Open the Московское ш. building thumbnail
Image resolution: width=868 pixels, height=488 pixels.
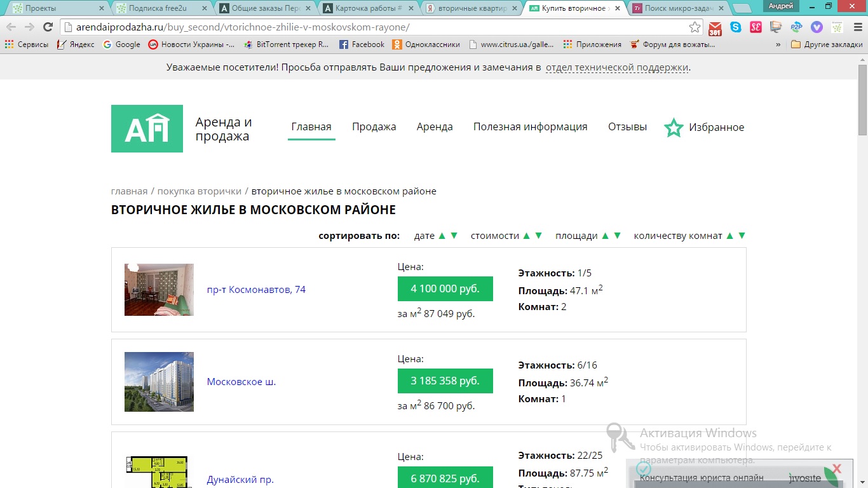[x=159, y=382]
